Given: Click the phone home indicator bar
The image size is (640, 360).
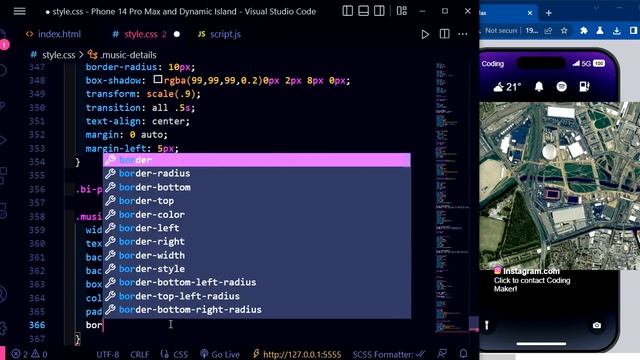Looking at the screenshot, I should pyautogui.click(x=541, y=344).
